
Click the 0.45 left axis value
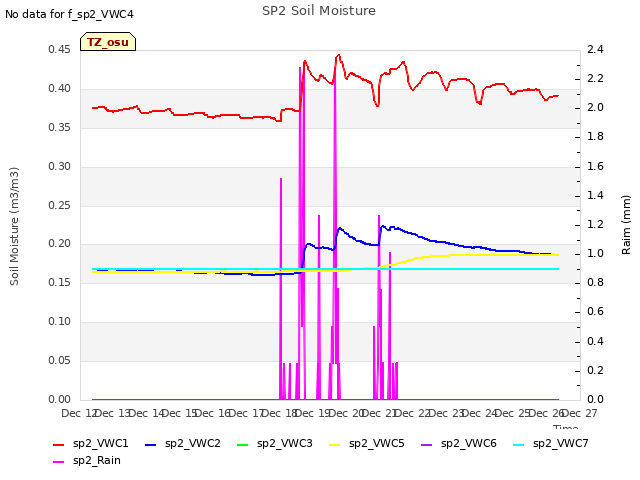(x=59, y=49)
